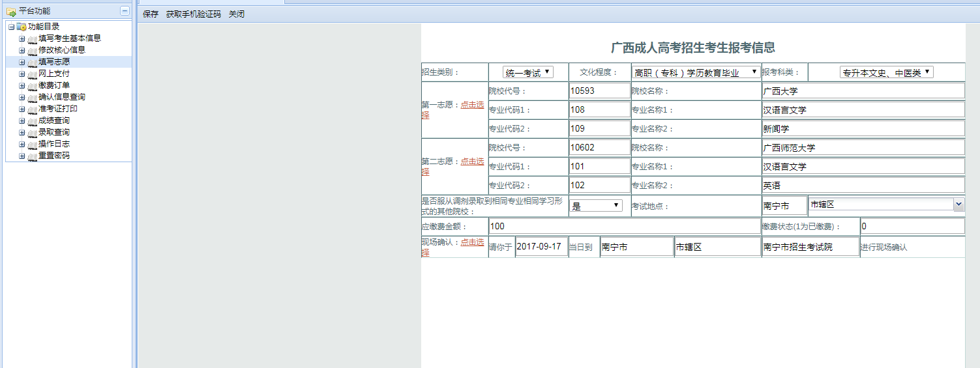The height and width of the screenshot is (368, 980).
Task: Collapse the 平台功能 panel with minus icon
Action: (125, 10)
